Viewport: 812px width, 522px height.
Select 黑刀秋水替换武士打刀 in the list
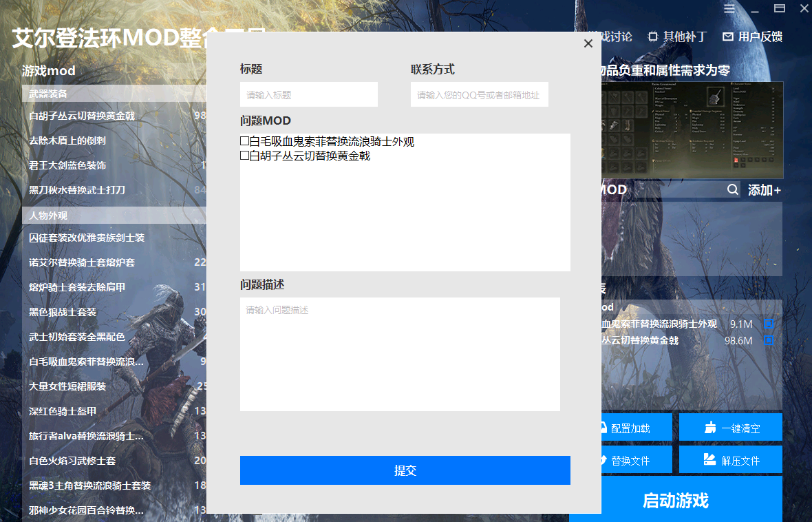click(76, 190)
